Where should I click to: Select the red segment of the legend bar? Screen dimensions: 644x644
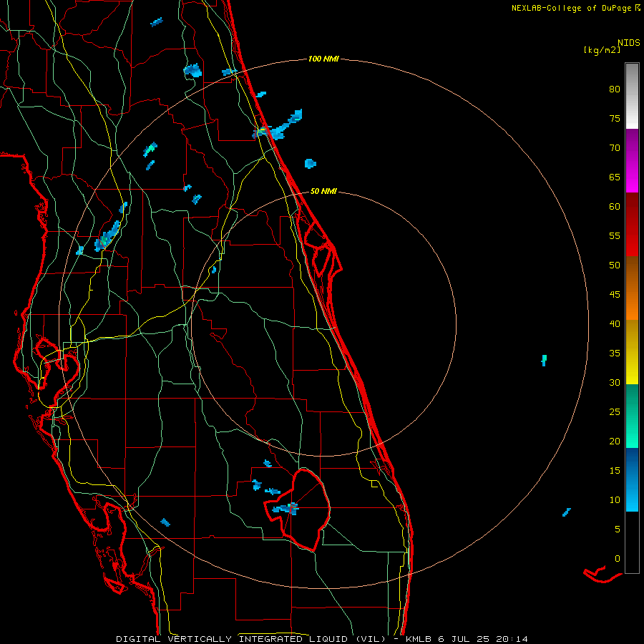[632, 224]
